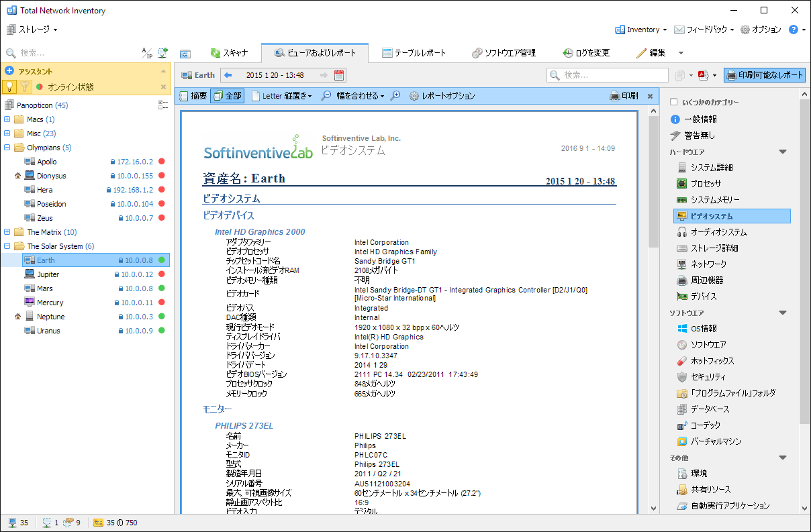
Task: Click the back arrow beside the snapshot date
Action: coord(228,75)
